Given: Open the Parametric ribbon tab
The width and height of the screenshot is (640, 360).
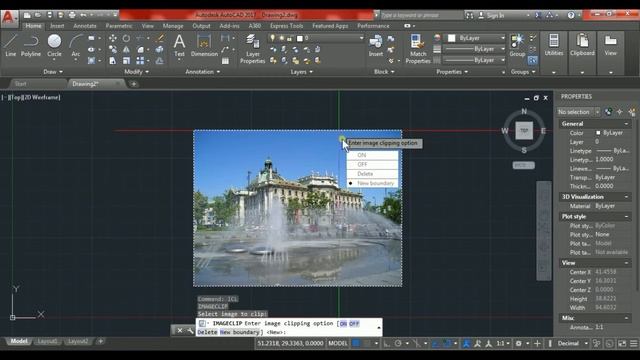Looking at the screenshot, I should point(119,26).
